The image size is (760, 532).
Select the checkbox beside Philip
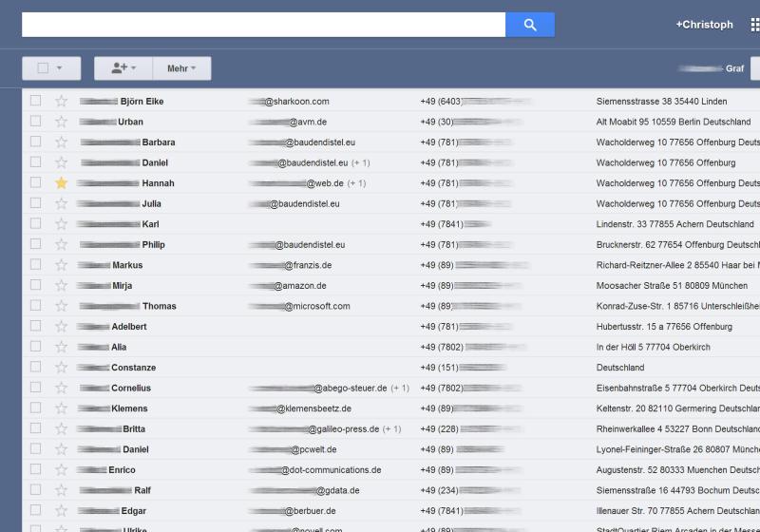click(x=36, y=244)
